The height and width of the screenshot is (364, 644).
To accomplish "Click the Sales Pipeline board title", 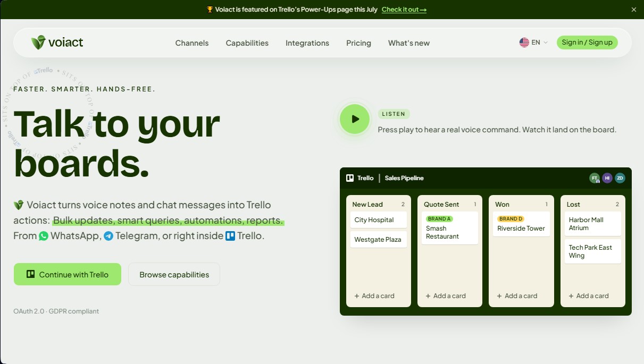I will click(404, 178).
